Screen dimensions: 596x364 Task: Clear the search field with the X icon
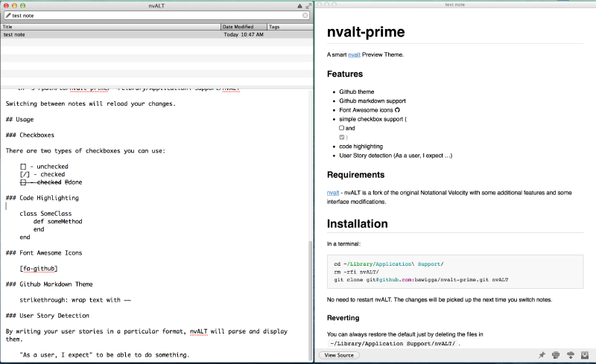pos(305,15)
